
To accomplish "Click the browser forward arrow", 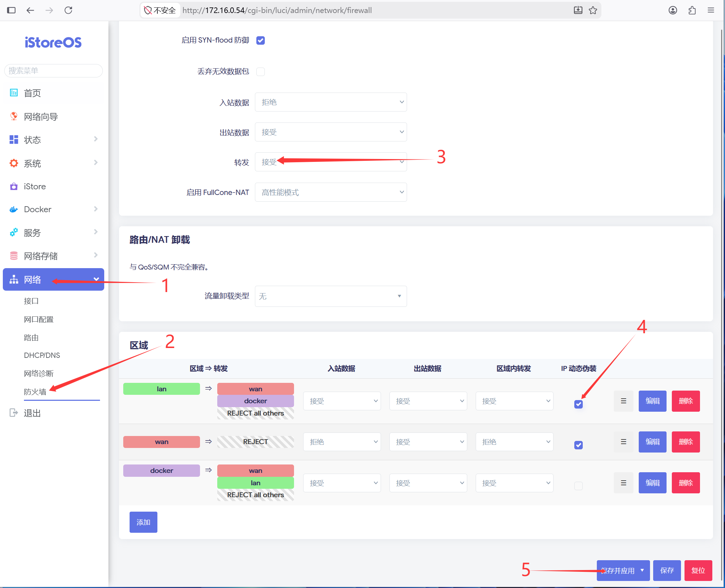I will (x=49, y=10).
